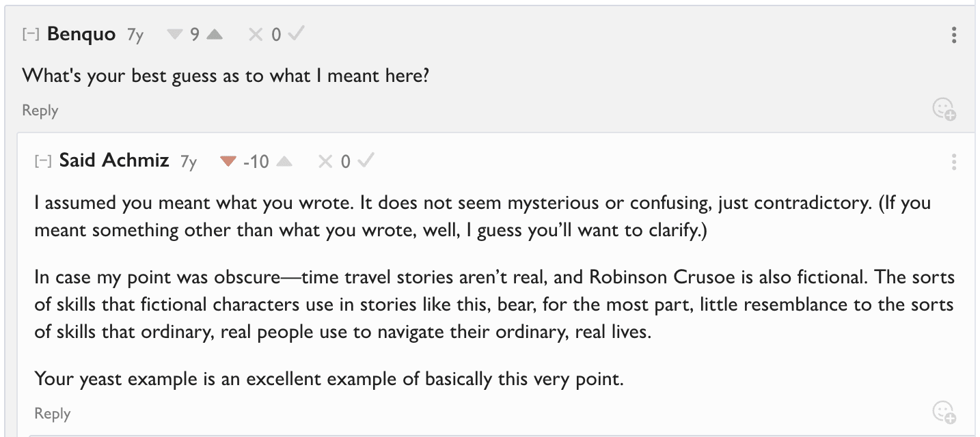
Task: Click disagree X on Benquo's comment
Action: (256, 34)
